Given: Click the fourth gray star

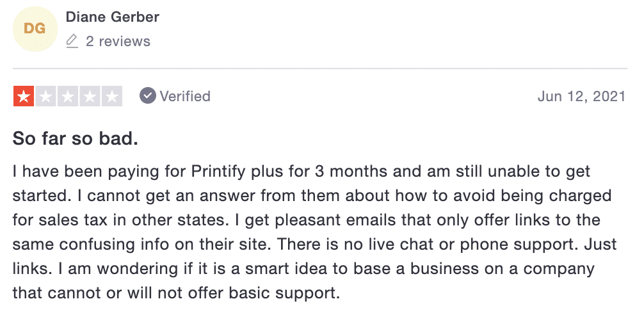Looking at the screenshot, I should click(90, 97).
